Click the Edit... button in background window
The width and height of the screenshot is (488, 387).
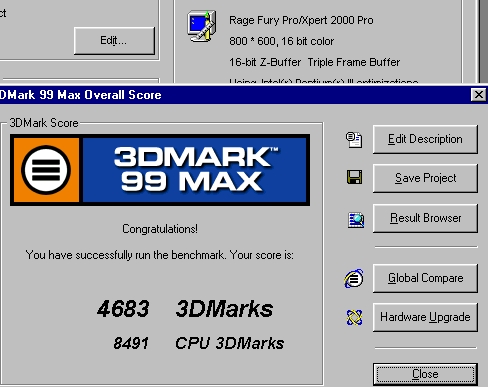(114, 41)
